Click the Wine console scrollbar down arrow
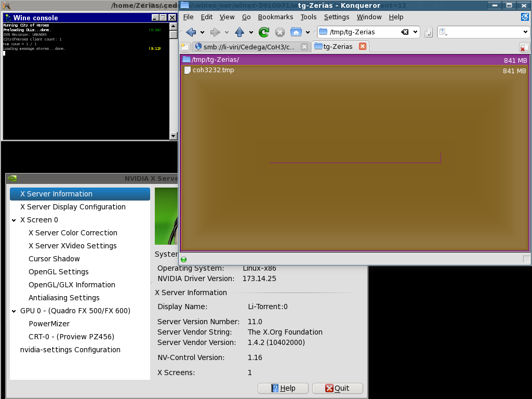This screenshot has width=532, height=399. coord(174,136)
